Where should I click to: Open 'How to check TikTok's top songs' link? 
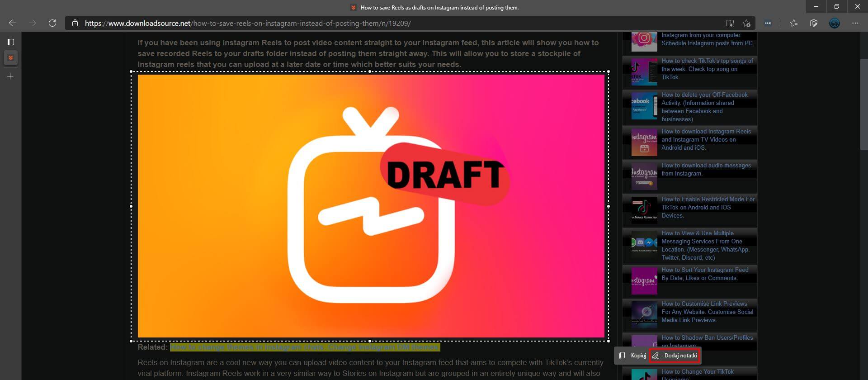coord(707,69)
